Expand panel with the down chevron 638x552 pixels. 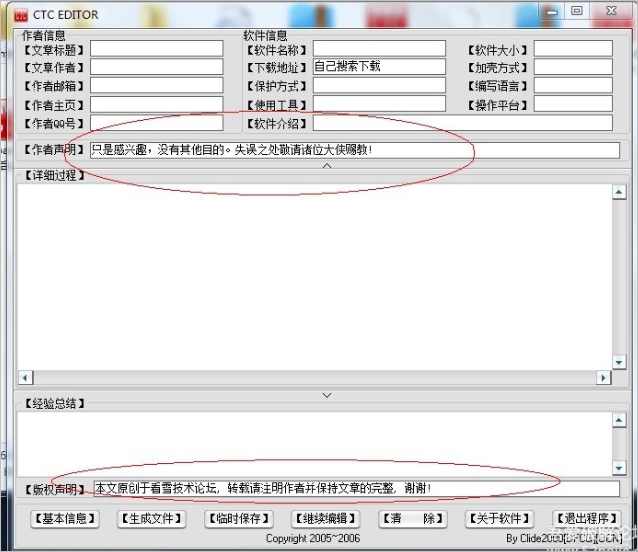pyautogui.click(x=327, y=395)
